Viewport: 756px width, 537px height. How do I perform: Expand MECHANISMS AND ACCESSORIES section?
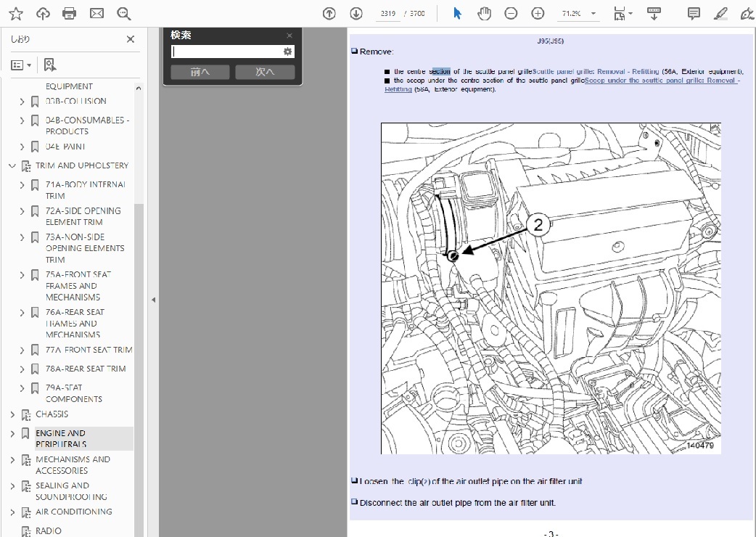12,460
